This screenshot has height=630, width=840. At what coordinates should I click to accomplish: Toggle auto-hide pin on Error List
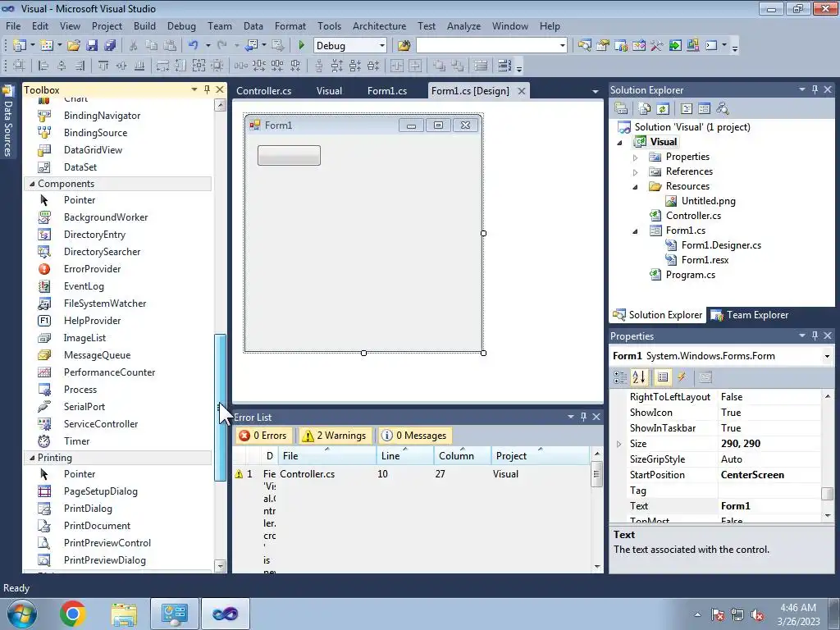point(583,416)
